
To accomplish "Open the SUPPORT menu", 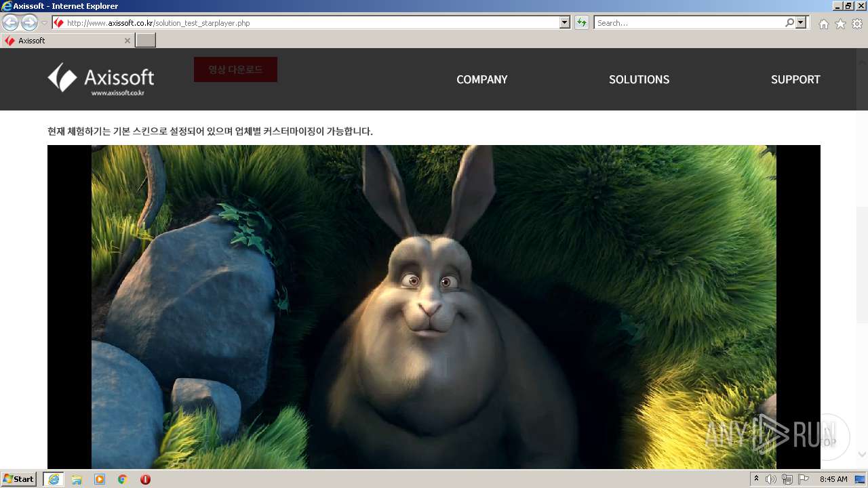I will [795, 79].
